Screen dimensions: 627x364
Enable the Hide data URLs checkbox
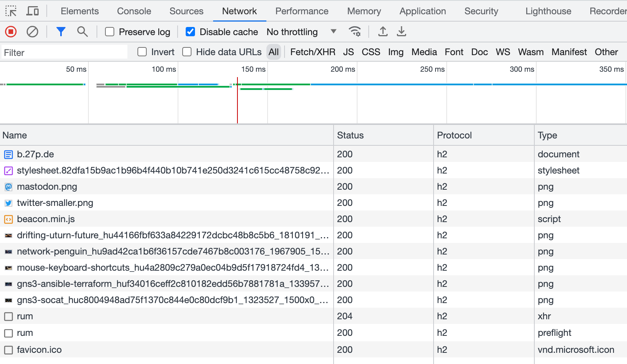click(x=187, y=52)
